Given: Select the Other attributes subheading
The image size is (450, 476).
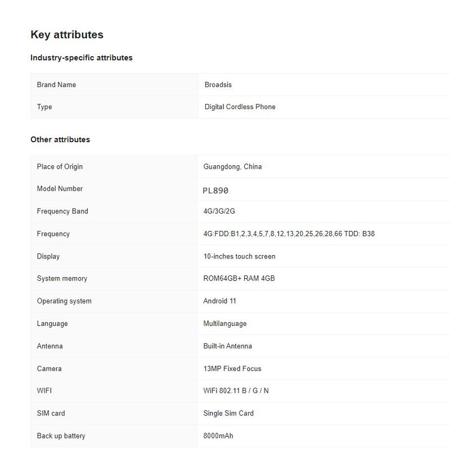Looking at the screenshot, I should 60,140.
